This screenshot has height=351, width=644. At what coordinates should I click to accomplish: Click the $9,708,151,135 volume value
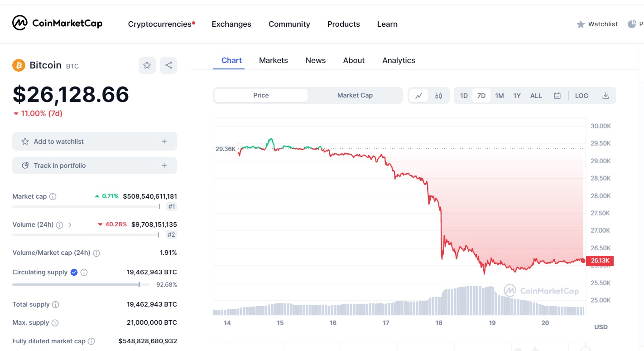point(154,224)
